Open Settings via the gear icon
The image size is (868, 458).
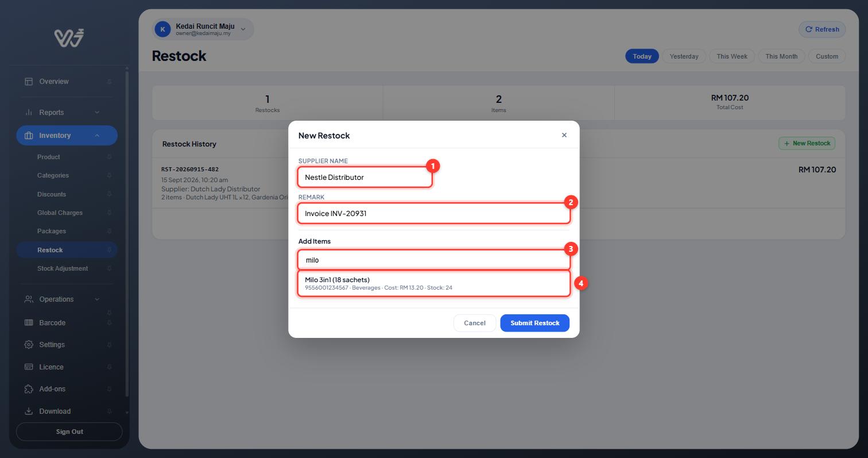click(29, 345)
